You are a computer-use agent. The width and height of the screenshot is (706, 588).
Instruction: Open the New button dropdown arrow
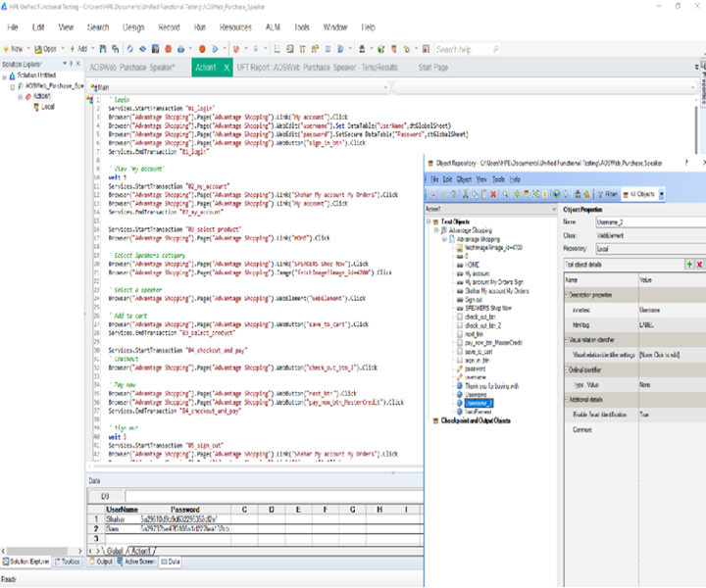28,49
